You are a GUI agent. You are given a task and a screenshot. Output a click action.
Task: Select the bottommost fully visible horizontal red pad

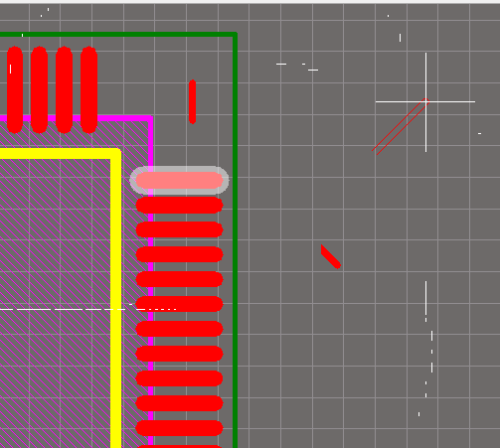coord(179,428)
